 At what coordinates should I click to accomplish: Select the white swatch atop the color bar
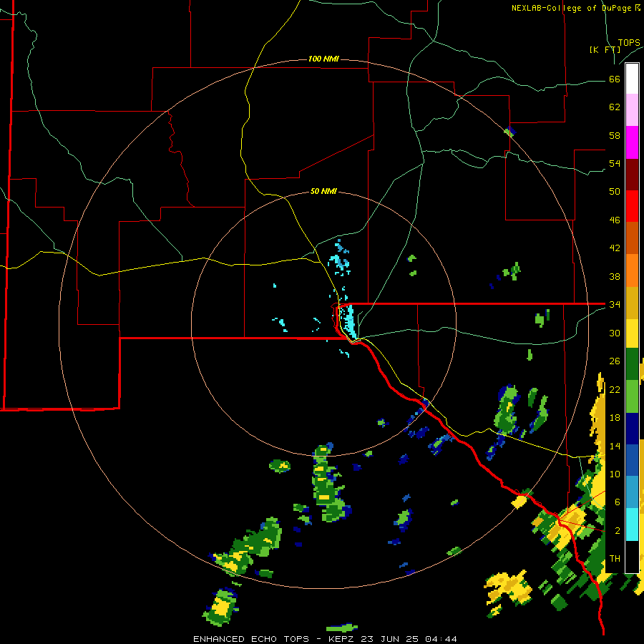[x=632, y=79]
